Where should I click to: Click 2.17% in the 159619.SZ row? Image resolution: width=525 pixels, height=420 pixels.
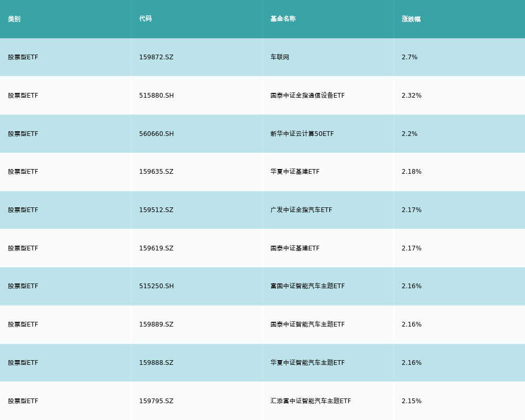(x=412, y=248)
